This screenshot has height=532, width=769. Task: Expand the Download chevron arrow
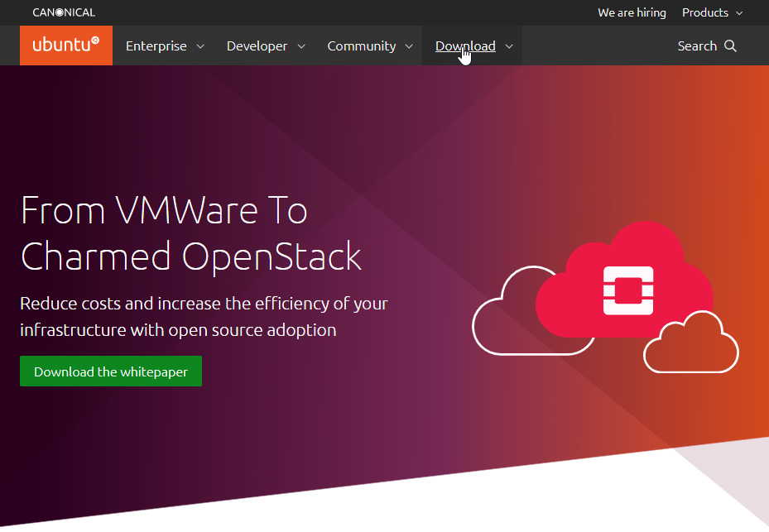coord(509,46)
